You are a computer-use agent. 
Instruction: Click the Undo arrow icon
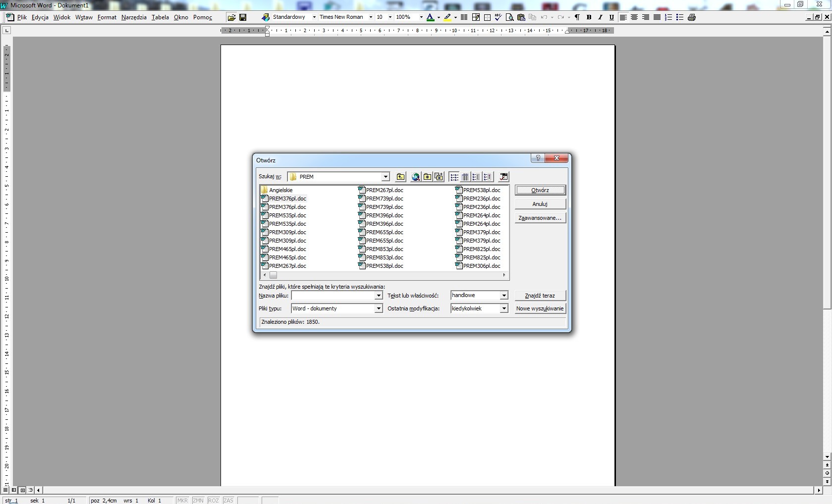[544, 17]
